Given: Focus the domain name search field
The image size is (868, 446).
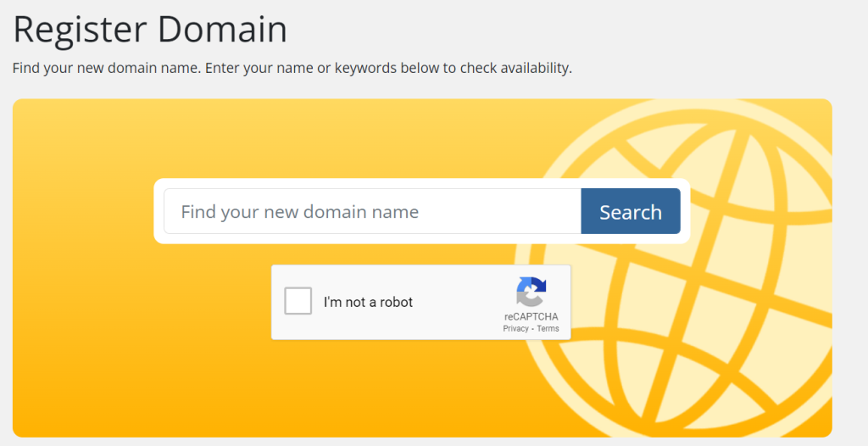Looking at the screenshot, I should pos(373,211).
